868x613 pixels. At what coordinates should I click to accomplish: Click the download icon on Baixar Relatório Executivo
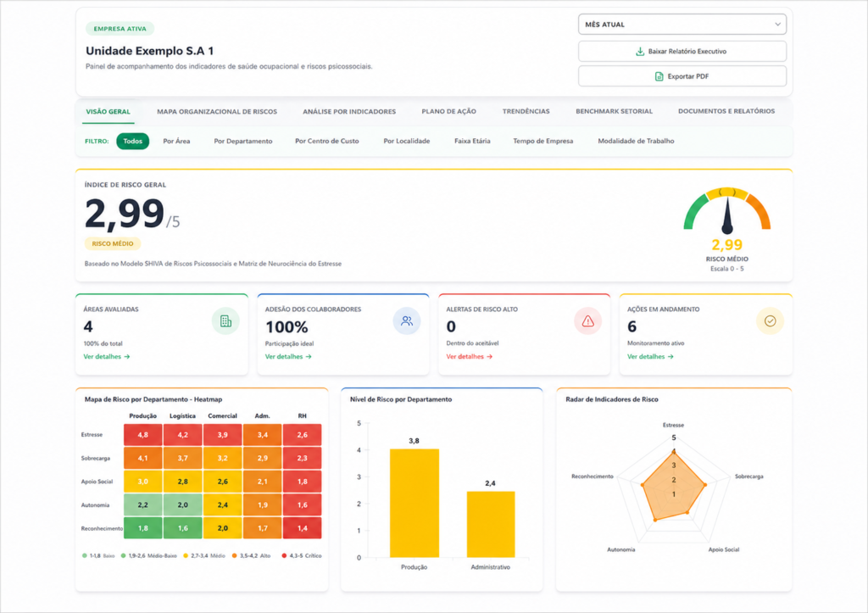[640, 52]
